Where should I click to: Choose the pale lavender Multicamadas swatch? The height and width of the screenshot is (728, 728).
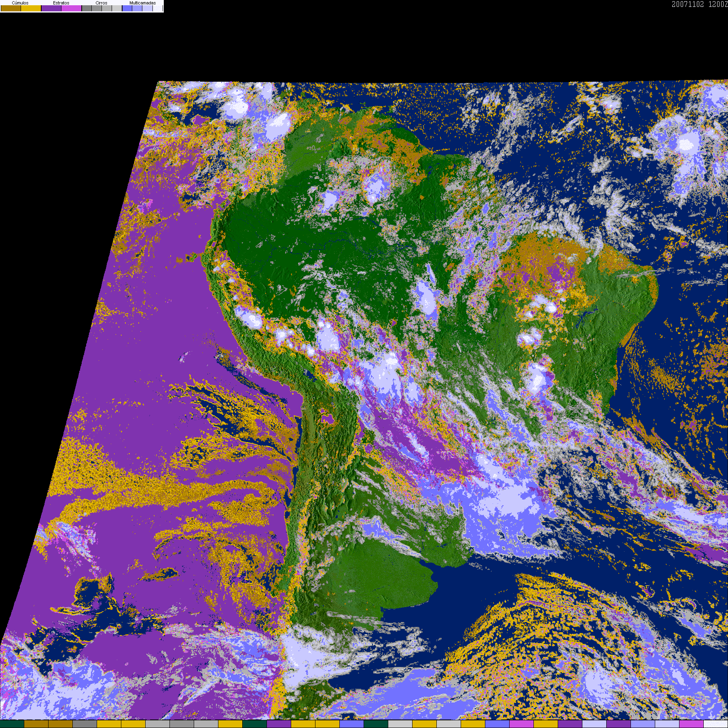coord(147,8)
